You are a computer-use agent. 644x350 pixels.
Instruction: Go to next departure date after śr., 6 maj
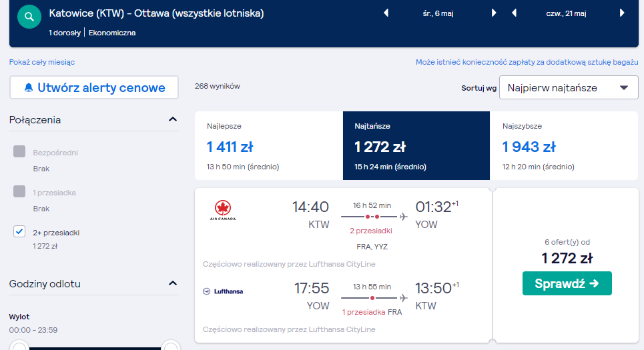pos(494,13)
